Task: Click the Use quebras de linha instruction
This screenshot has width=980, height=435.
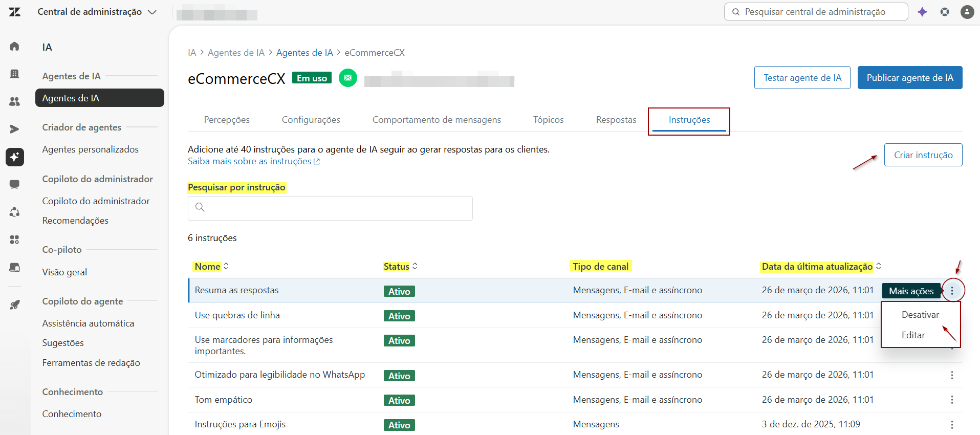Action: [x=237, y=315]
